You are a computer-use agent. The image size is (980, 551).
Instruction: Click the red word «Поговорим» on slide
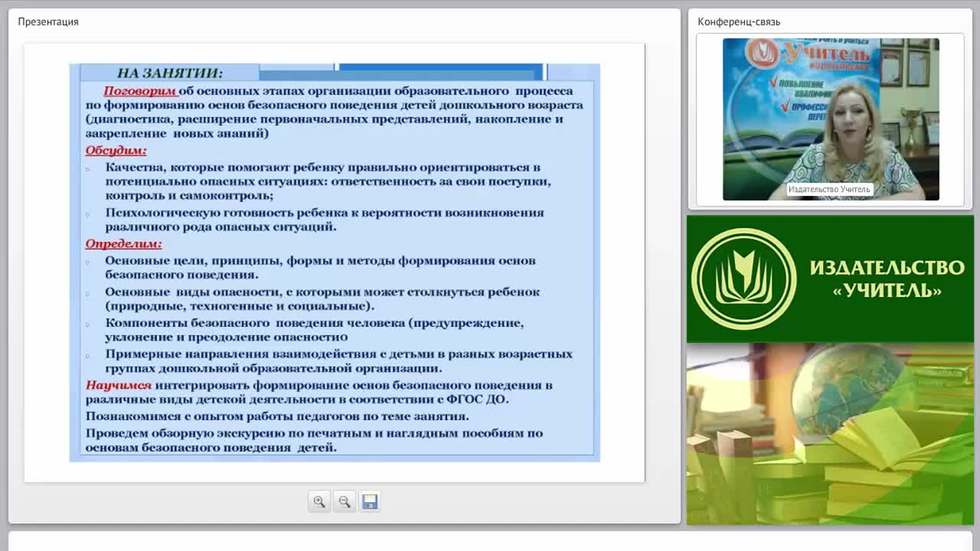[x=140, y=90]
